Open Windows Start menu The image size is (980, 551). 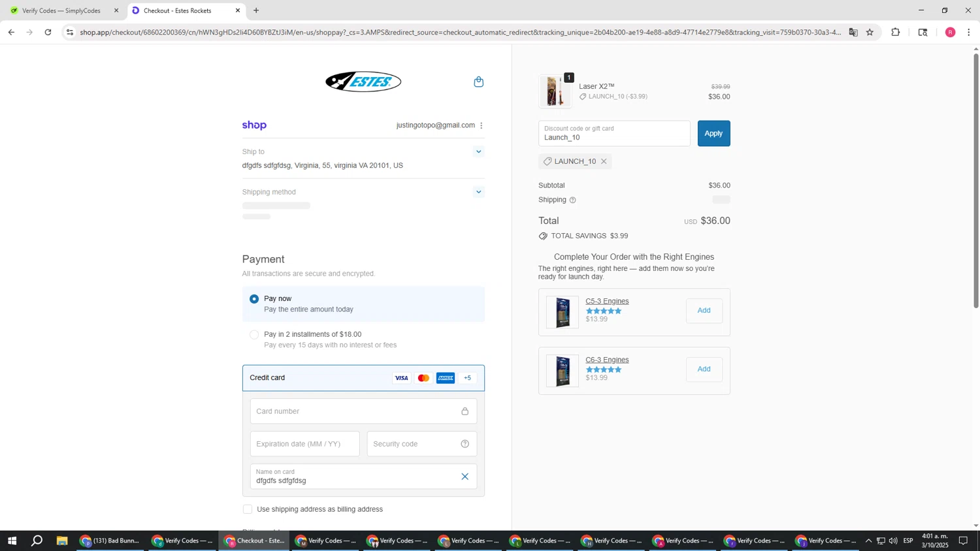[x=12, y=541]
